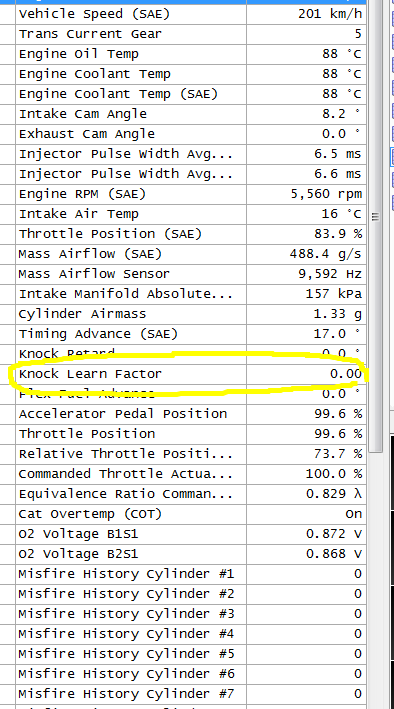Click the 83.9 % throttle value

[338, 234]
